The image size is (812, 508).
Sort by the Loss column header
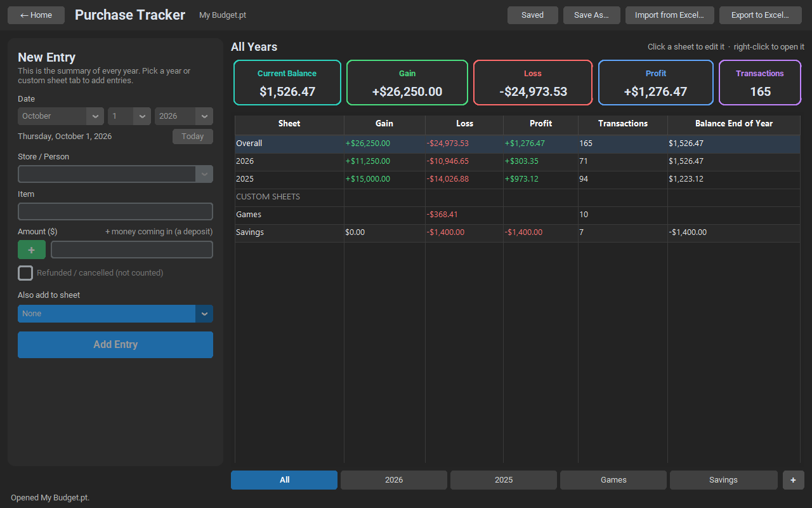point(464,124)
